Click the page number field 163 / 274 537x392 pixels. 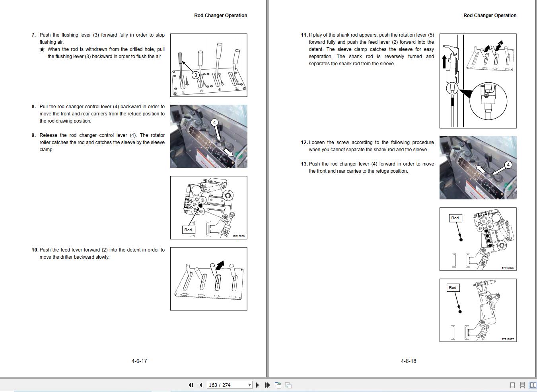point(227,385)
